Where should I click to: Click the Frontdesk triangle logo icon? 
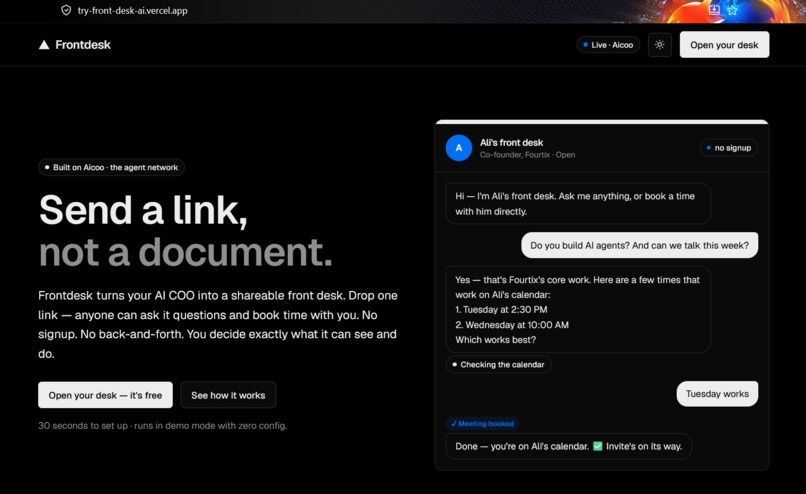point(44,45)
